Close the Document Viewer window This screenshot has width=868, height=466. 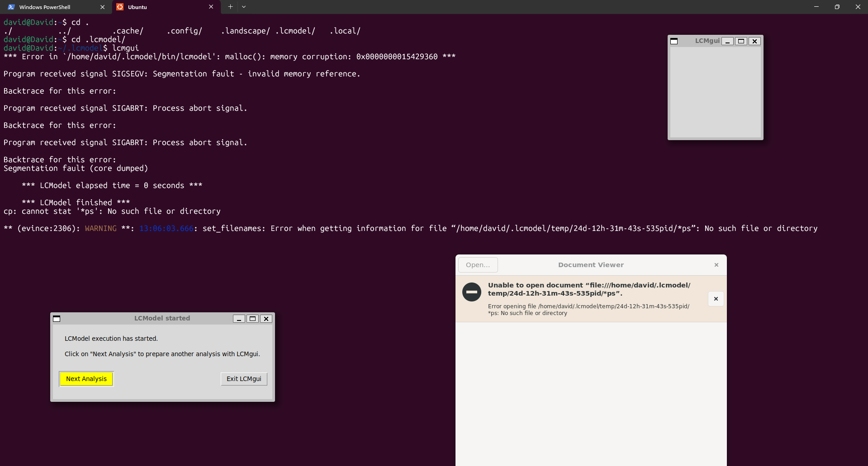pos(716,265)
